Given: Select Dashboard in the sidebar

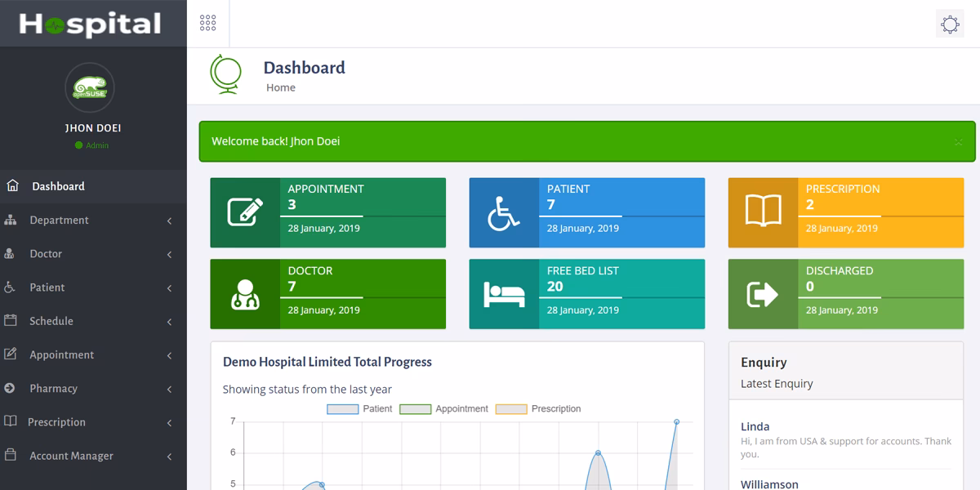Looking at the screenshot, I should click(57, 185).
